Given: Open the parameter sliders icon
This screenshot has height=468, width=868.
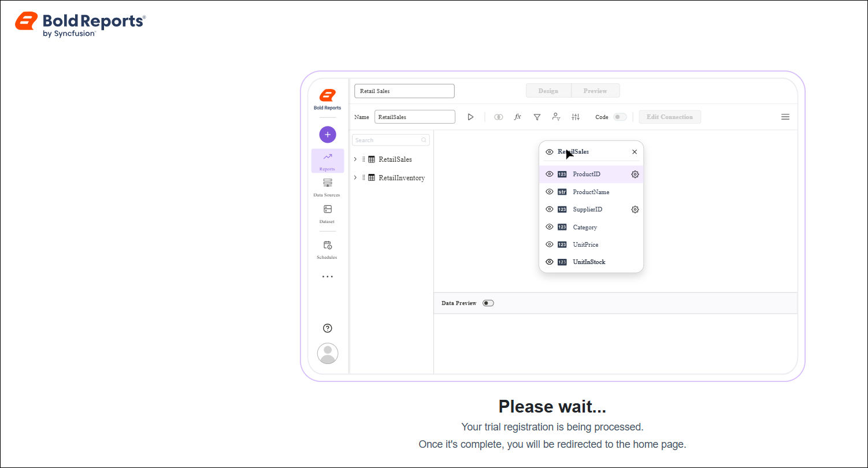Looking at the screenshot, I should tap(576, 117).
